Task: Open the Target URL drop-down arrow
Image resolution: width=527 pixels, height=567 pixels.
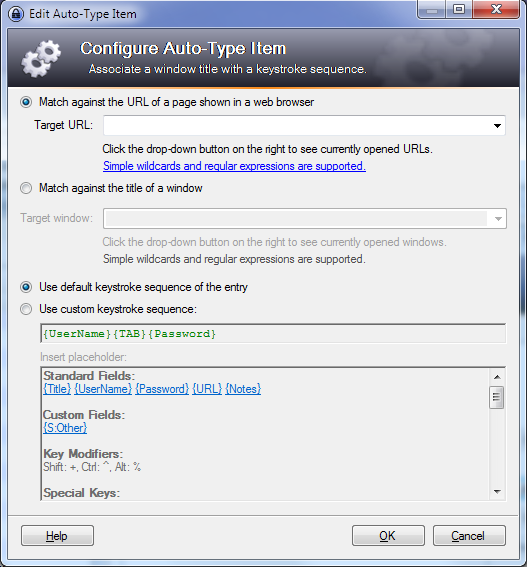Action: click(497, 126)
